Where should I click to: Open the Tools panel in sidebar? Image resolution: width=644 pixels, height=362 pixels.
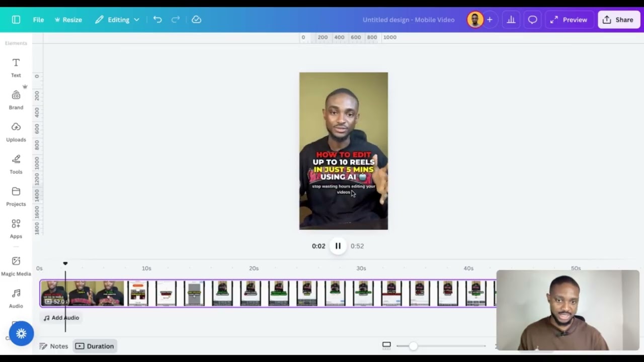16,164
